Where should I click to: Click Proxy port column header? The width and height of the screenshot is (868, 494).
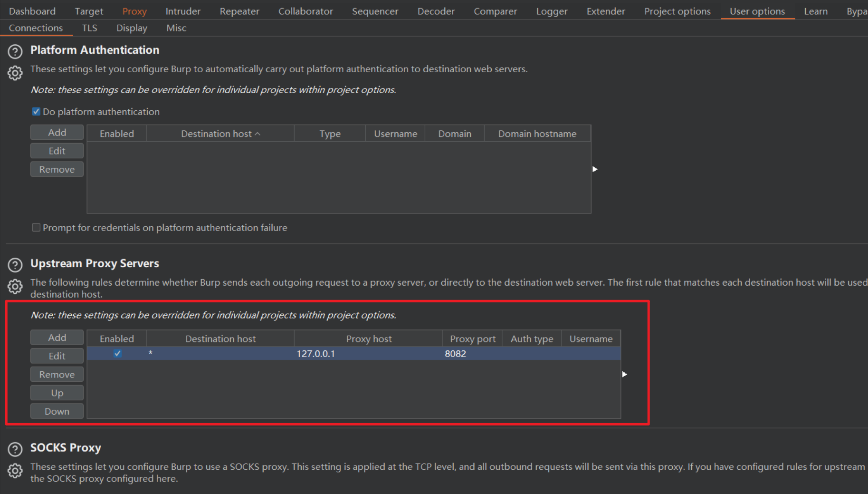coord(473,339)
